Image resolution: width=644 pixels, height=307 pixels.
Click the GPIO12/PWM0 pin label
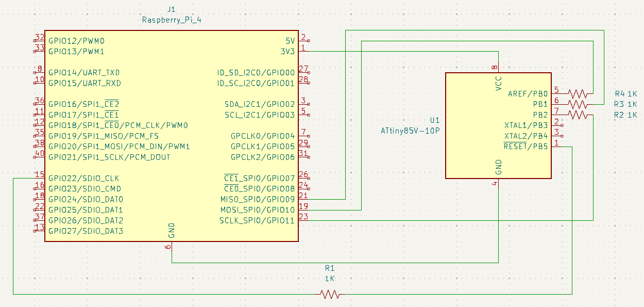pos(76,40)
